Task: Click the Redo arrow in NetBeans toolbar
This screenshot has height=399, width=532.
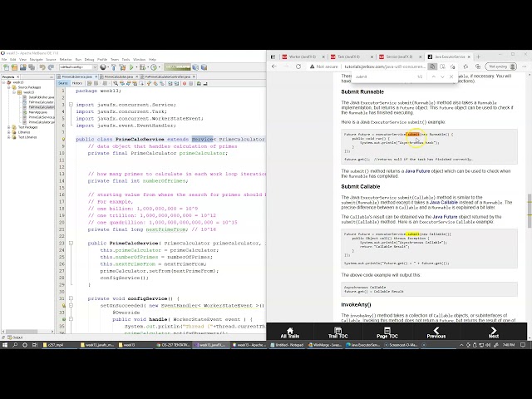Action: coord(51,67)
